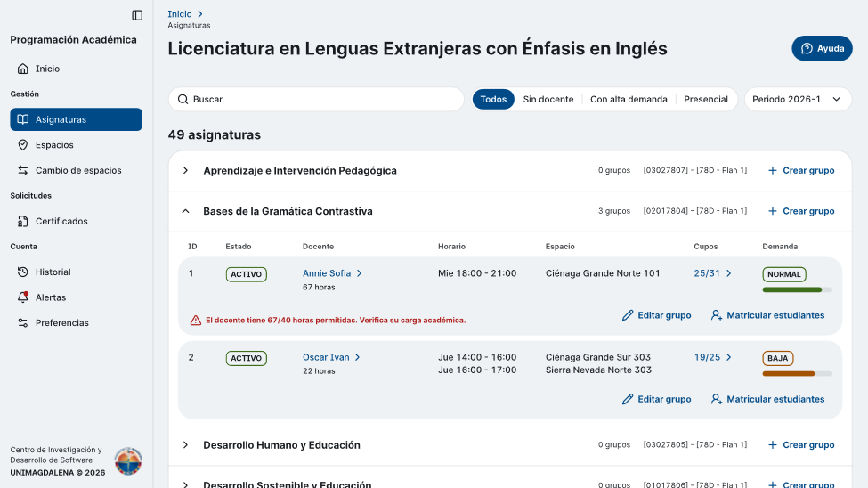Click the book icon in Asignaturas

pyautogui.click(x=22, y=119)
